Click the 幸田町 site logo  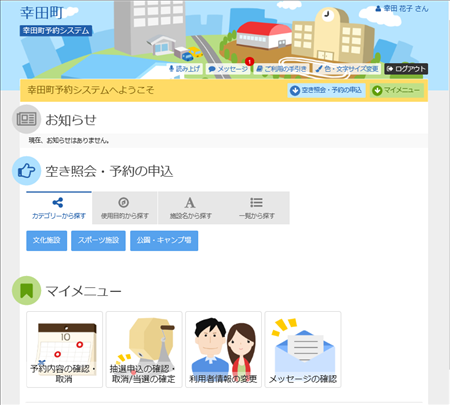42,13
